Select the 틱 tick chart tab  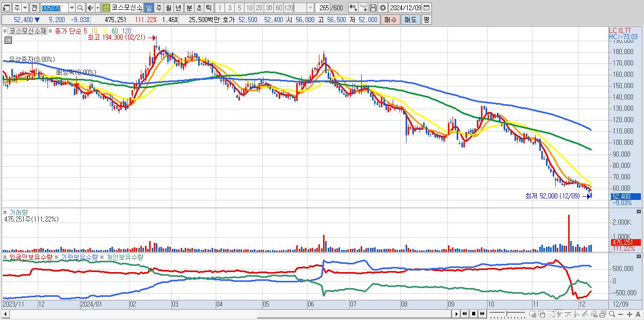click(x=208, y=8)
